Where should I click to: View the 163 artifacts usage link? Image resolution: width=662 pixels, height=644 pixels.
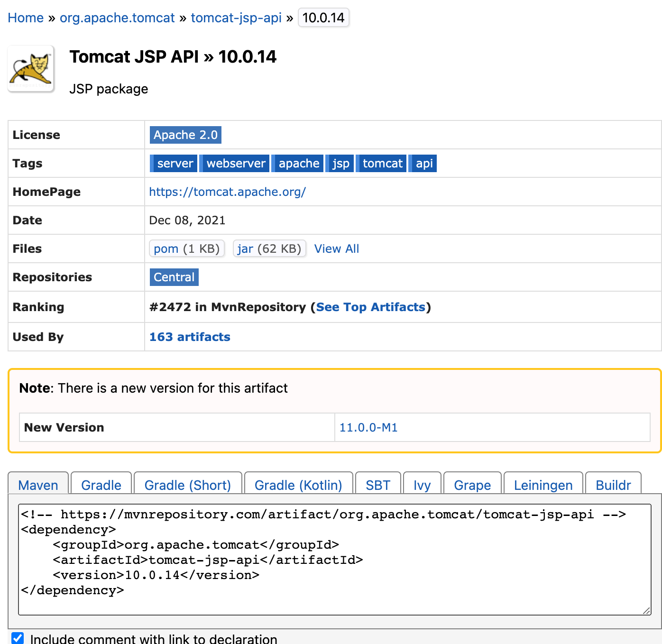coord(190,337)
